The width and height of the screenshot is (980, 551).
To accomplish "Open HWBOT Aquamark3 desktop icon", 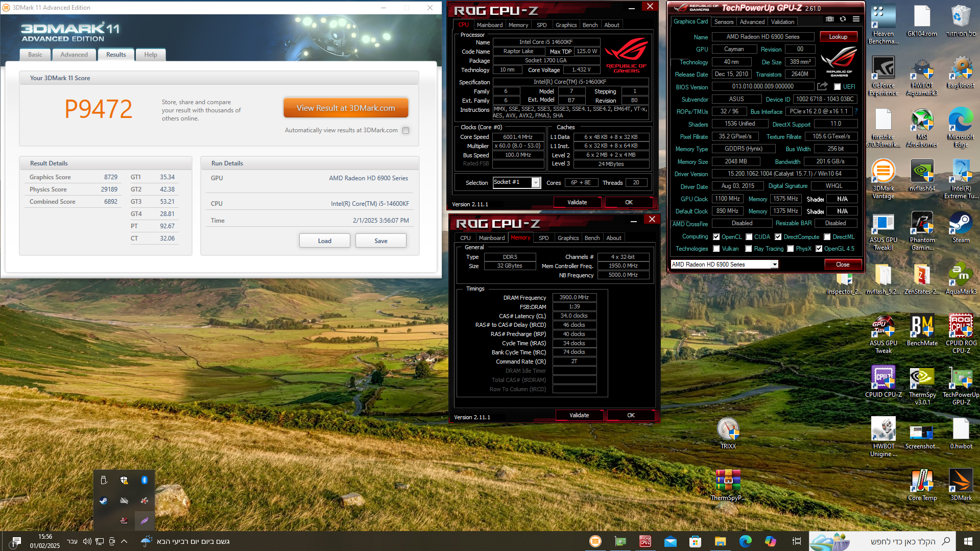I will 922,76.
